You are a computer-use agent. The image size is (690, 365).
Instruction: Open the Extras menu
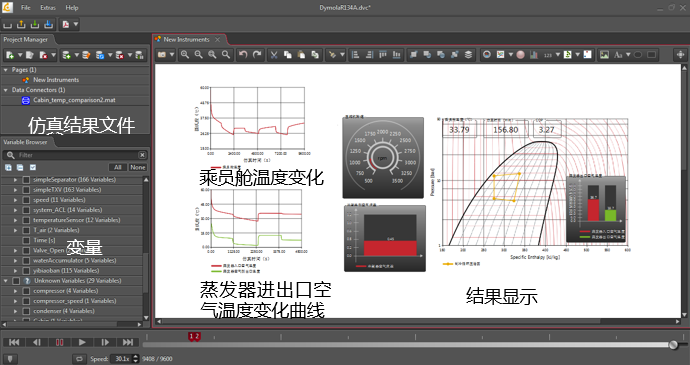pos(48,7)
